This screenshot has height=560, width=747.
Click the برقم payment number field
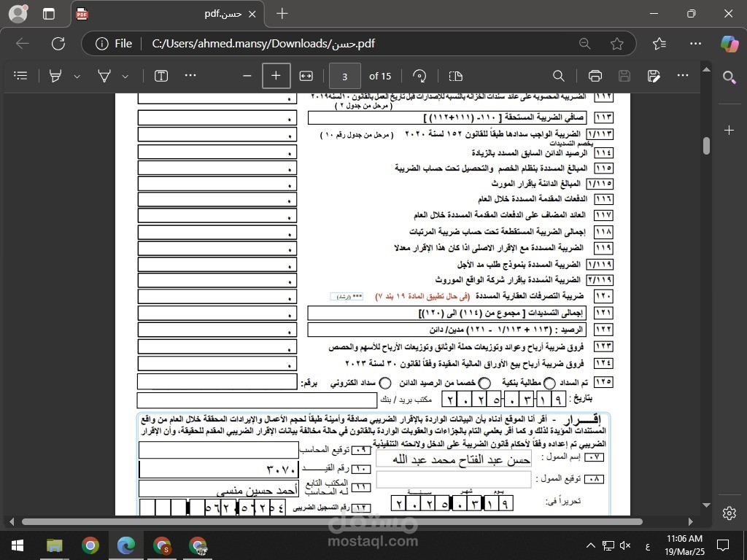[x=217, y=382]
